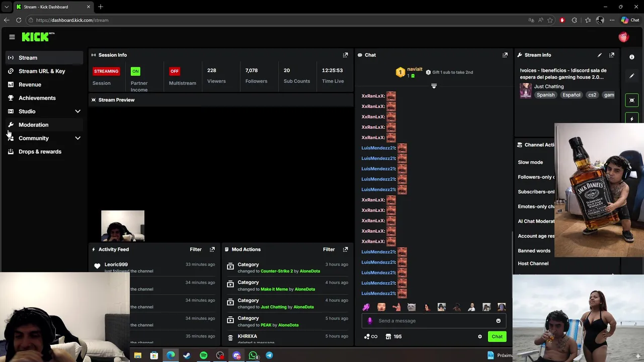644x362 pixels.
Task: Open the Revenue sidebar page
Action: tap(45, 84)
